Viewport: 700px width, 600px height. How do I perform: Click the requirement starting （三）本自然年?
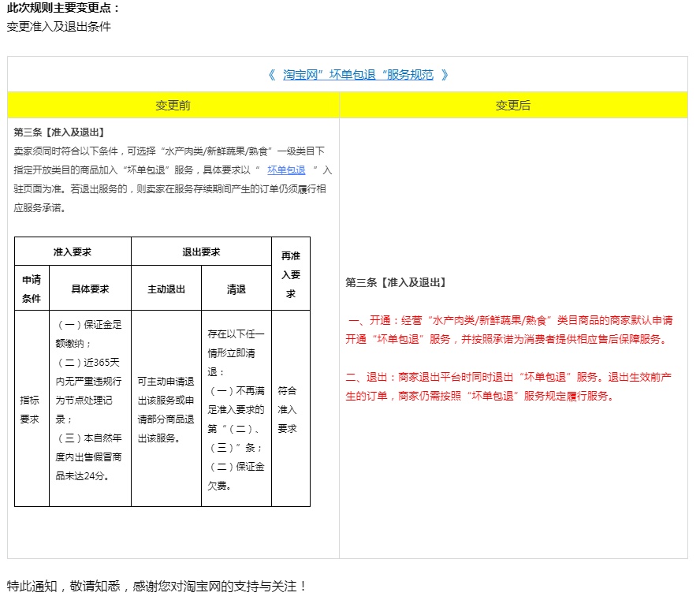pos(89,457)
